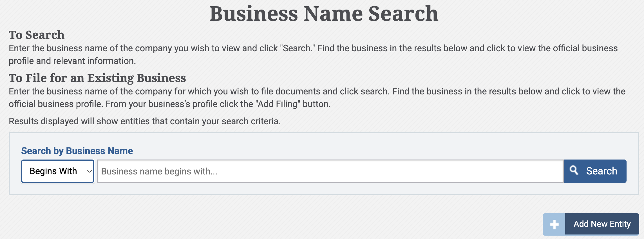Click the Results displayed will show entities note

[145, 121]
